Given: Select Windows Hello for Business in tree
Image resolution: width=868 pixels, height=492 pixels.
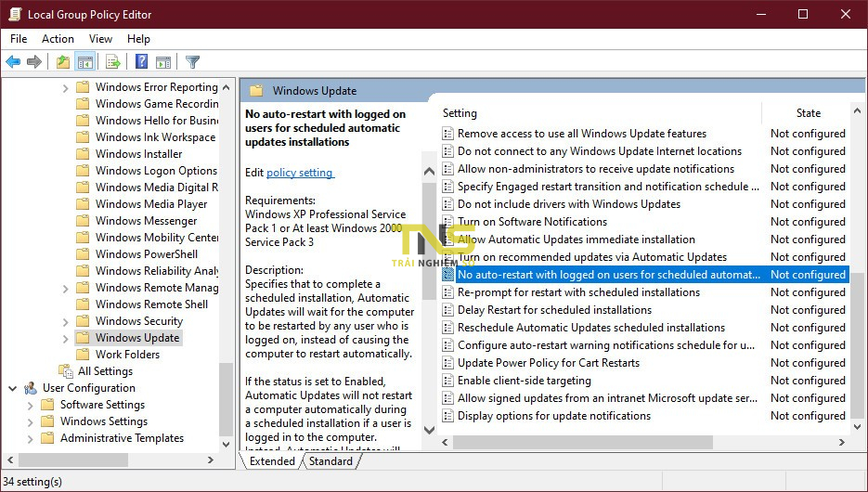Looking at the screenshot, I should (x=157, y=121).
